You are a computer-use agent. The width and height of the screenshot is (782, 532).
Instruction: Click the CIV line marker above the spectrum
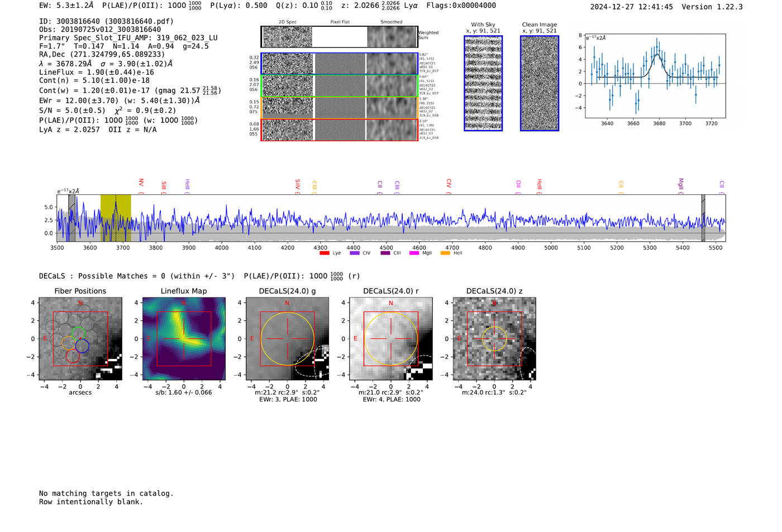click(x=449, y=186)
